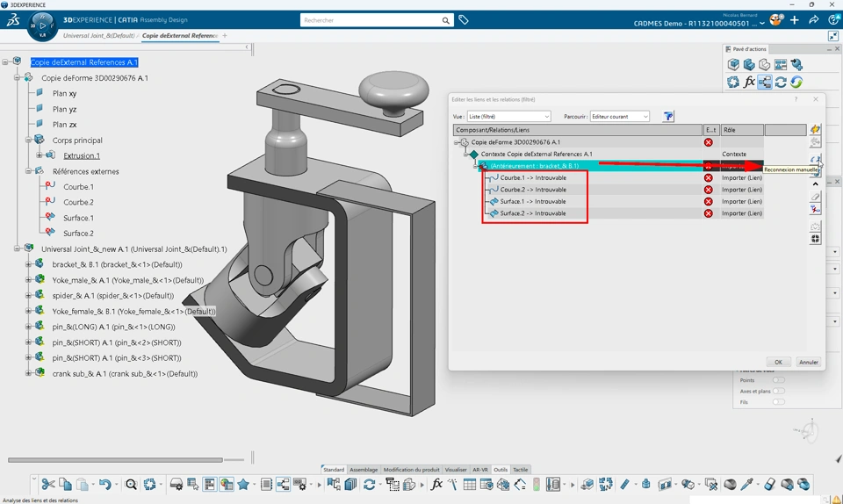Click OK in the links dialog

[778, 362]
